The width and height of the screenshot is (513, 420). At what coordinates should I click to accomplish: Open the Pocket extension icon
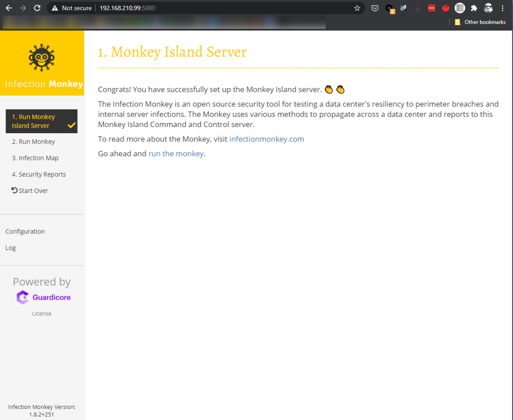pyautogui.click(x=375, y=8)
